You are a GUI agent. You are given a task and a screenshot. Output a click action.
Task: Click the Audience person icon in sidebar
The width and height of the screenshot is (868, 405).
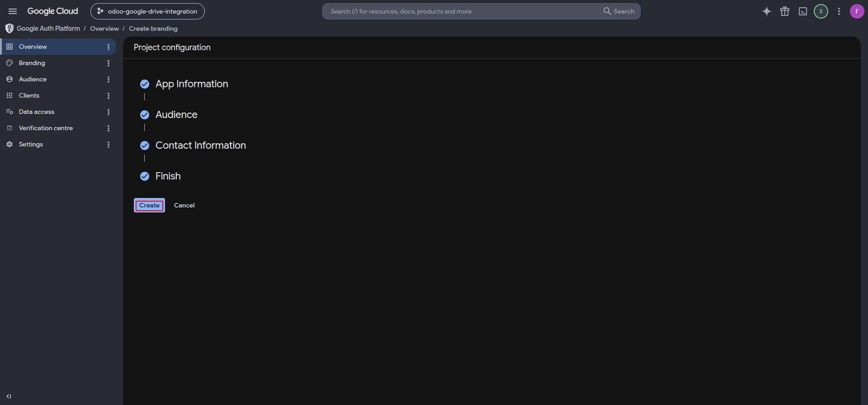click(9, 79)
